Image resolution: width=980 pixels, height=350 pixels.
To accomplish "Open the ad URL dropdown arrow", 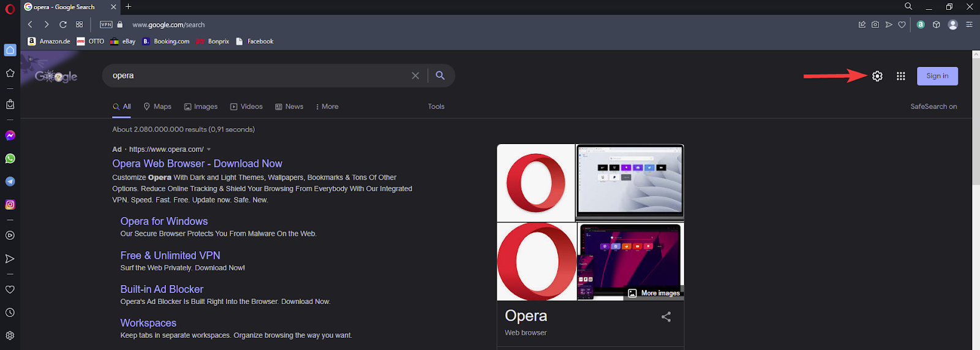I will click(x=209, y=150).
